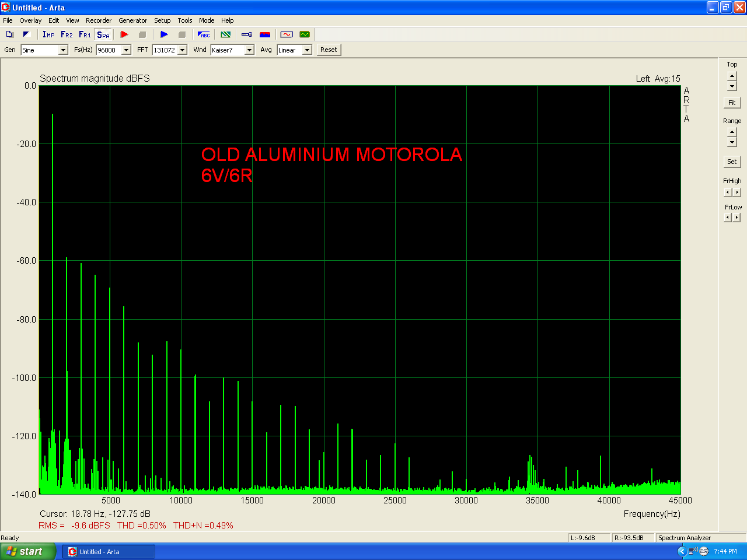The height and width of the screenshot is (560, 747).
Task: Click the Left Avg:15 label above the plot
Action: click(x=658, y=79)
